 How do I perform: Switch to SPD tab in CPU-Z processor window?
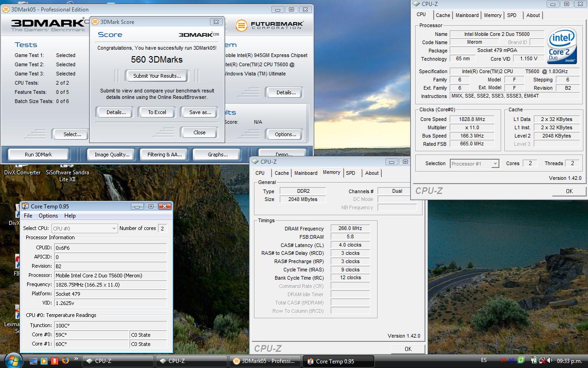pyautogui.click(x=512, y=15)
